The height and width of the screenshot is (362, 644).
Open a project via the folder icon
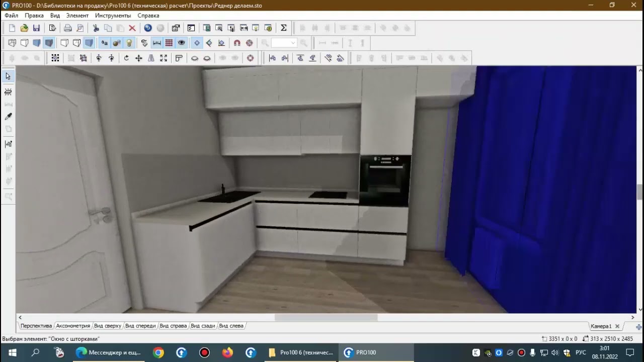click(x=24, y=28)
